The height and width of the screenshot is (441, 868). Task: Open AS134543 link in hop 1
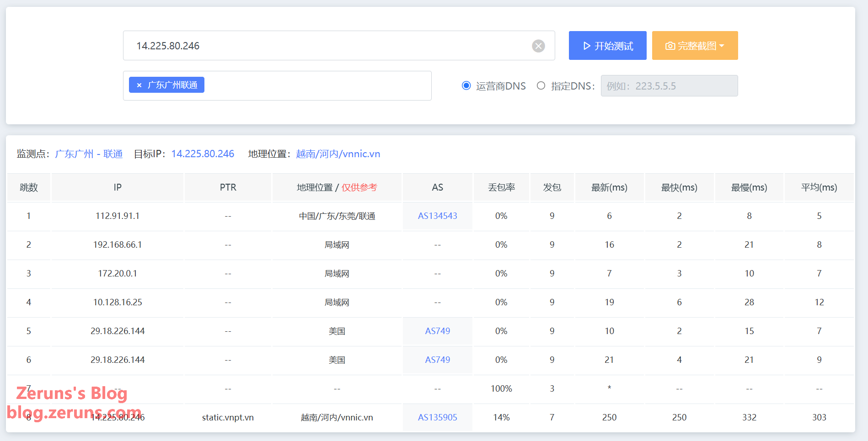pyautogui.click(x=437, y=216)
